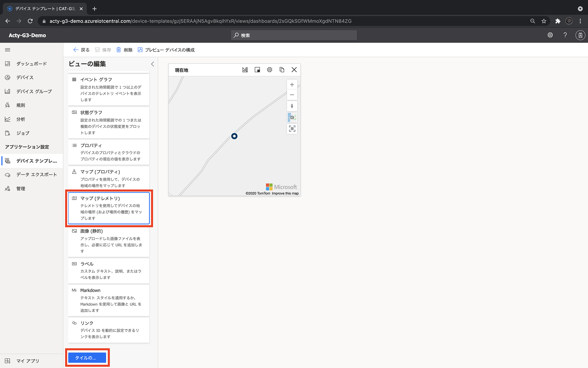Click the map visualization change icon on 現在地 tile
588x368 pixels.
click(x=245, y=70)
